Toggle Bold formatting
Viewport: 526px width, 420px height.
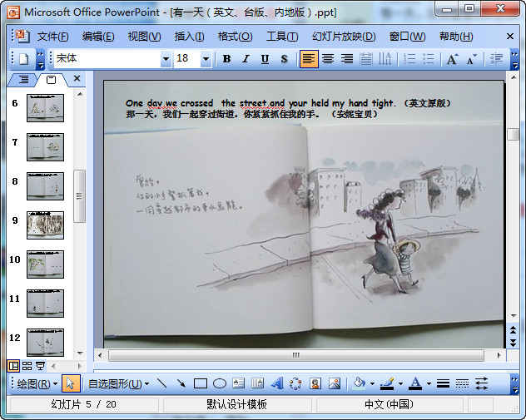click(226, 59)
